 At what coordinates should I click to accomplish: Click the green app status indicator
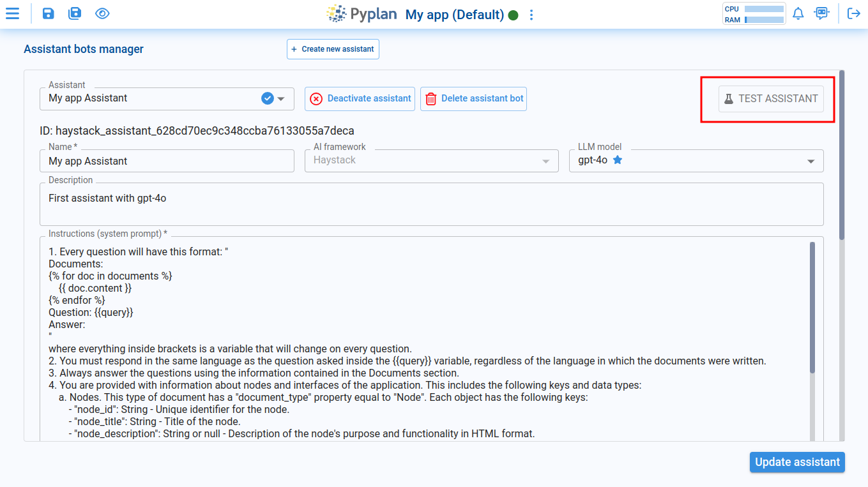pos(513,15)
